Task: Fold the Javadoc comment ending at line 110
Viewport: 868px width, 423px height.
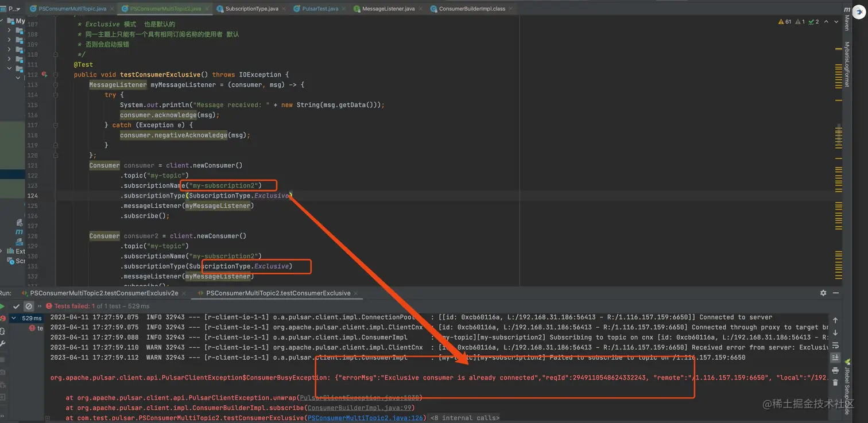Action: 56,55
